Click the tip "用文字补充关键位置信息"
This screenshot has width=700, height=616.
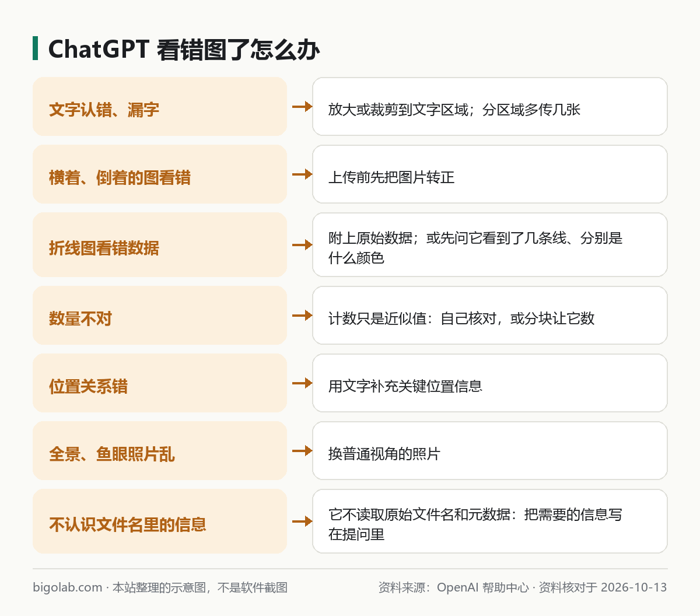point(490,383)
